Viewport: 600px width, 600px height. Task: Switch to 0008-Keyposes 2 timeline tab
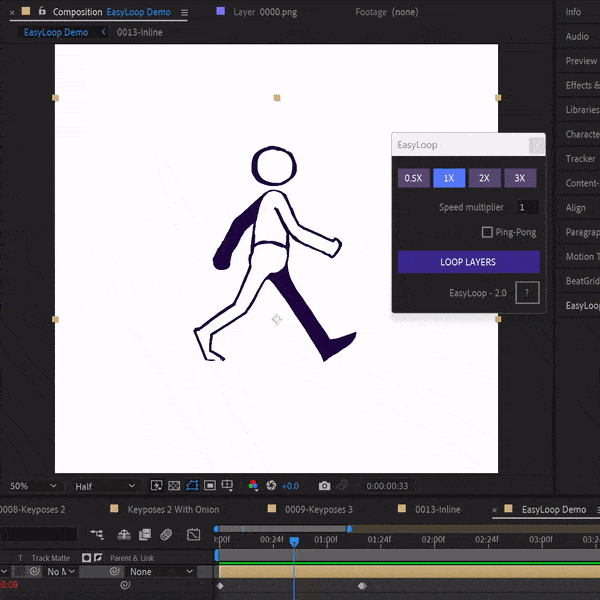[32, 510]
